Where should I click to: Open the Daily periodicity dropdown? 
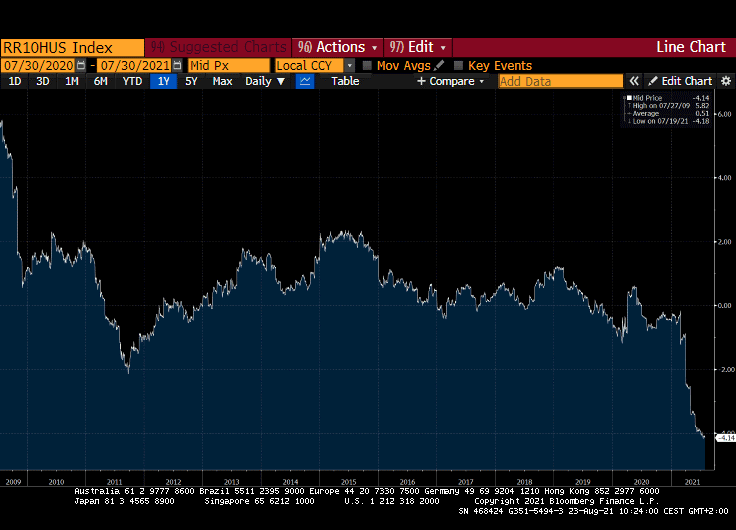(x=265, y=81)
